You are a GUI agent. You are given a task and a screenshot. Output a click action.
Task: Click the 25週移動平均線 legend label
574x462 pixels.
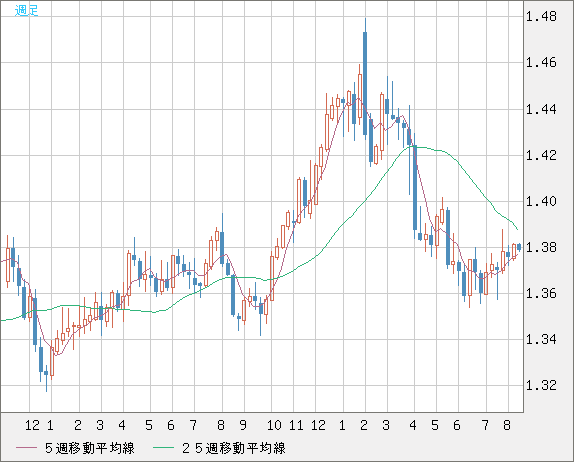pos(234,448)
